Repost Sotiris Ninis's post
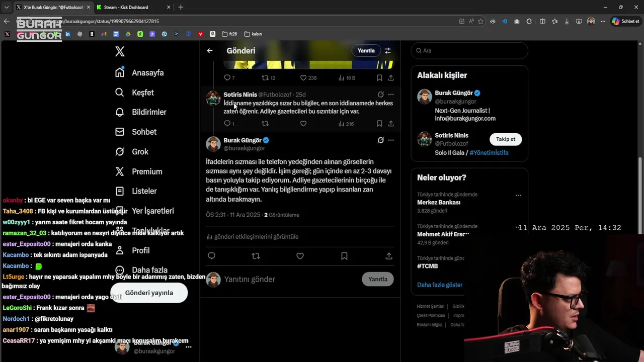 click(x=265, y=124)
